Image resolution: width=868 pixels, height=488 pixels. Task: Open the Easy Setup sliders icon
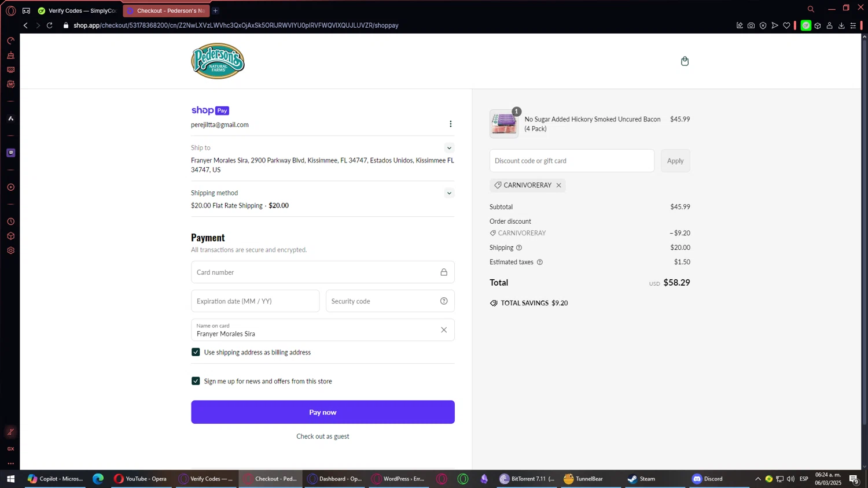853,25
